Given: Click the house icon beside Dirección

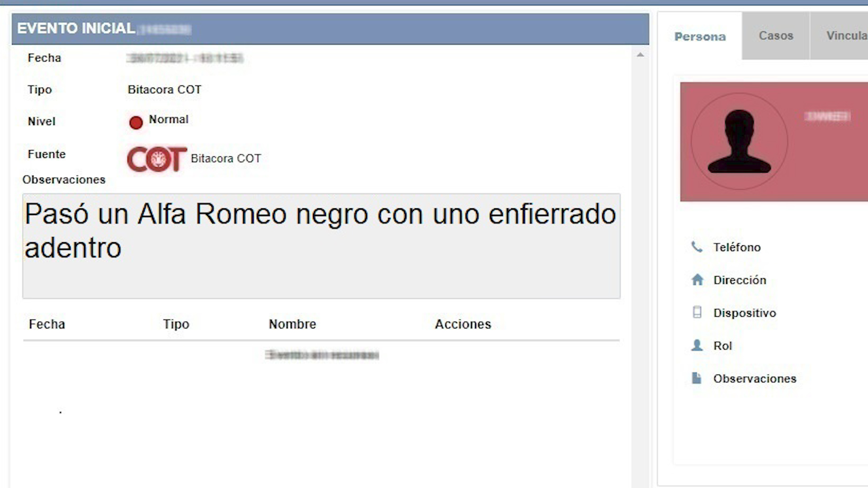Looking at the screenshot, I should [x=697, y=280].
